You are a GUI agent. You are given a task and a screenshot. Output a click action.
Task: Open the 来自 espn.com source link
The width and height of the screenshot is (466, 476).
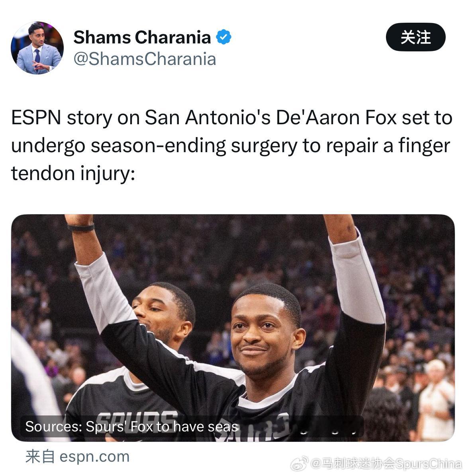coord(77,456)
